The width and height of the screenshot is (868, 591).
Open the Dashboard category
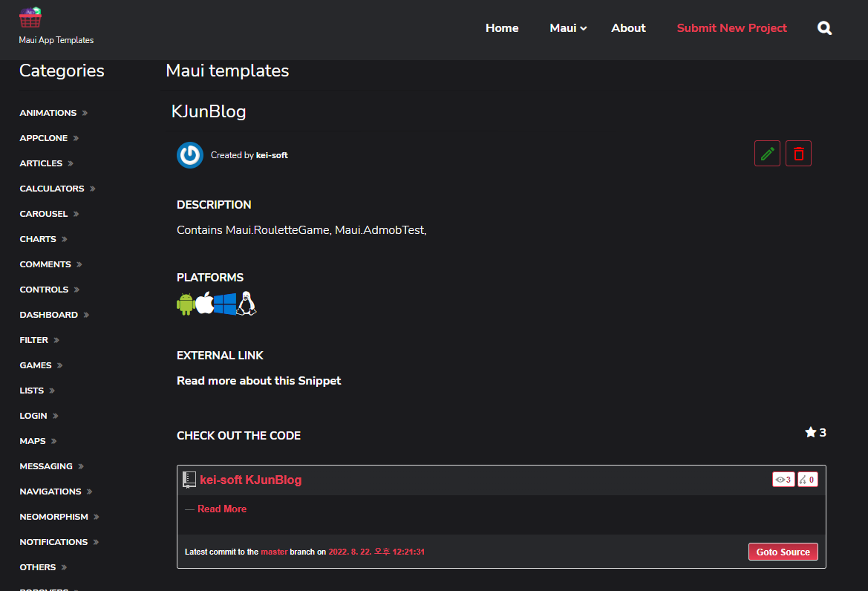54,315
